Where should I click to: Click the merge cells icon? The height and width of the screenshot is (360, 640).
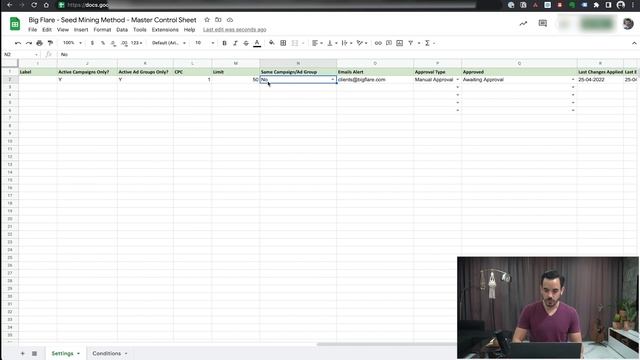coord(295,43)
